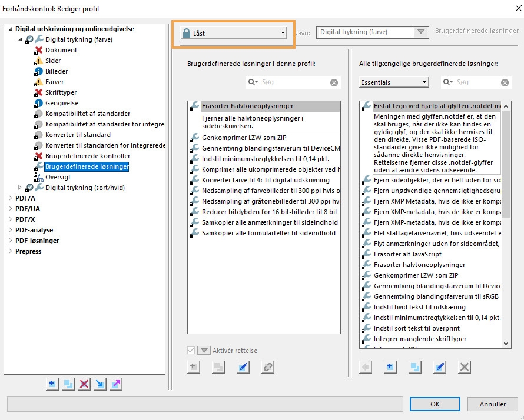Screen dimensions: 524x420
Task: Create a new fixup with the plus icon under all fixups
Action: (x=390, y=367)
